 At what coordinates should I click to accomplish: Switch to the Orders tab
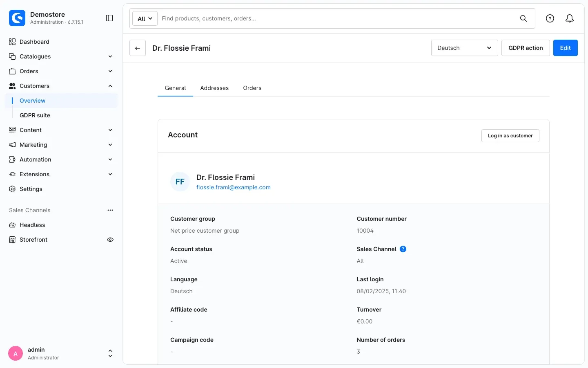pos(252,88)
